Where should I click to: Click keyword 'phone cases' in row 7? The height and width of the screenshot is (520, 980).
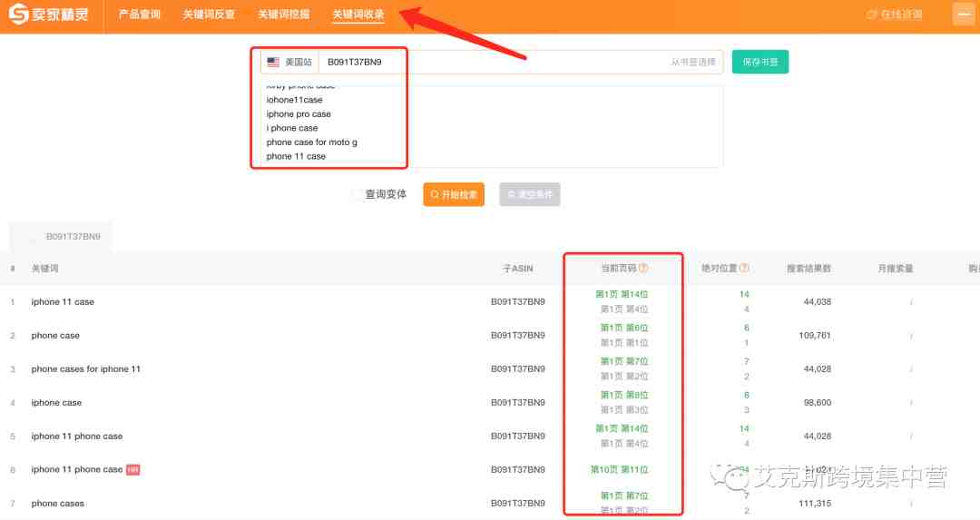pyautogui.click(x=57, y=504)
